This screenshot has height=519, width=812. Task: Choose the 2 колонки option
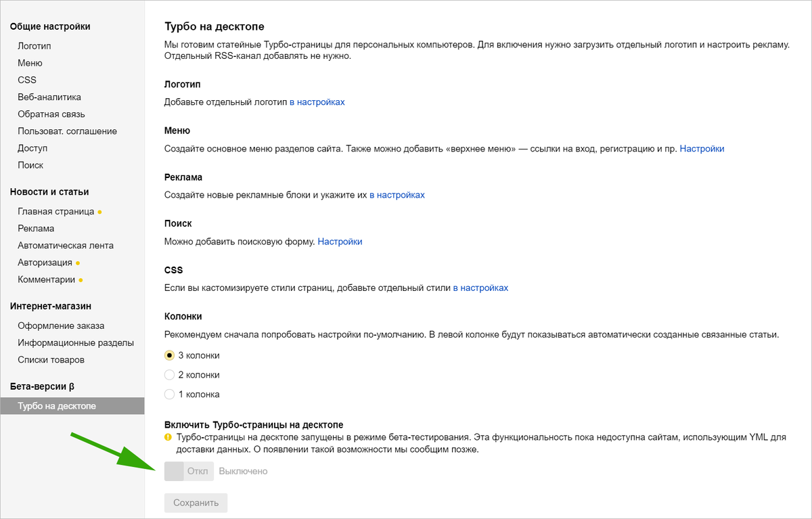tap(170, 375)
